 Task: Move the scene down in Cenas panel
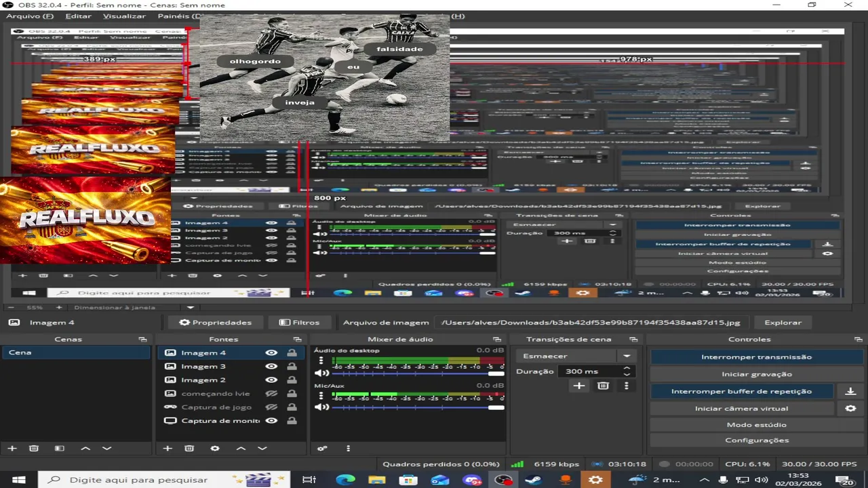(x=106, y=448)
